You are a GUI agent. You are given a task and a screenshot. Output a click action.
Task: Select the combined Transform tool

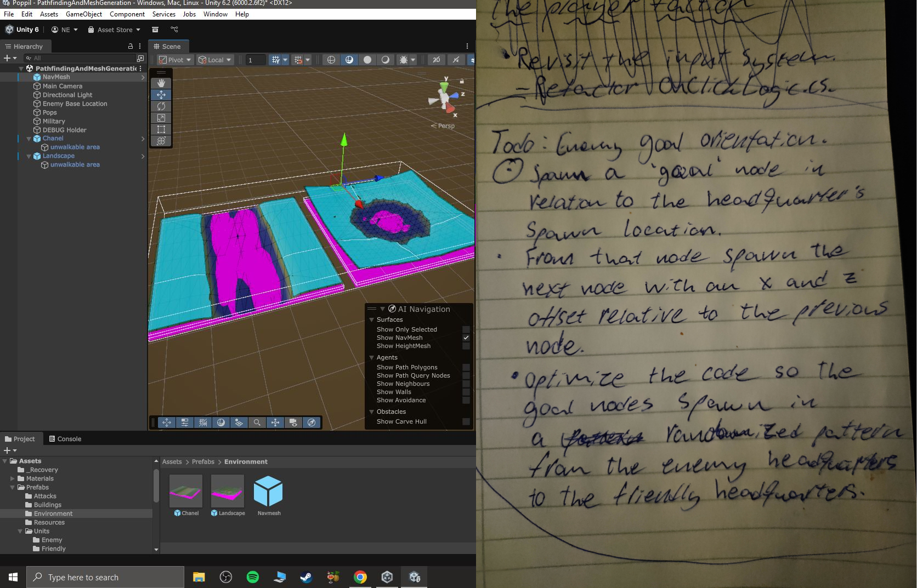coord(161,141)
